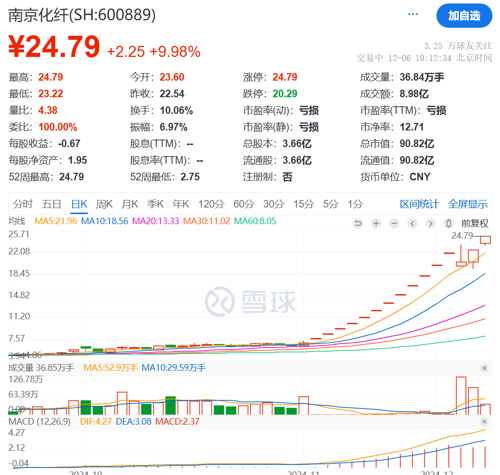Open the 前复权 price adjustment dropdown
This screenshot has width=500, height=475.
[475, 223]
